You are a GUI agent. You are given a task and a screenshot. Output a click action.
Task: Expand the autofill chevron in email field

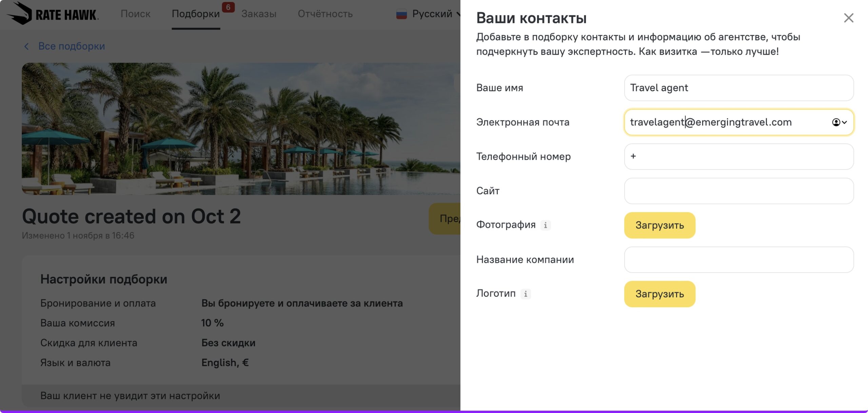(x=844, y=122)
